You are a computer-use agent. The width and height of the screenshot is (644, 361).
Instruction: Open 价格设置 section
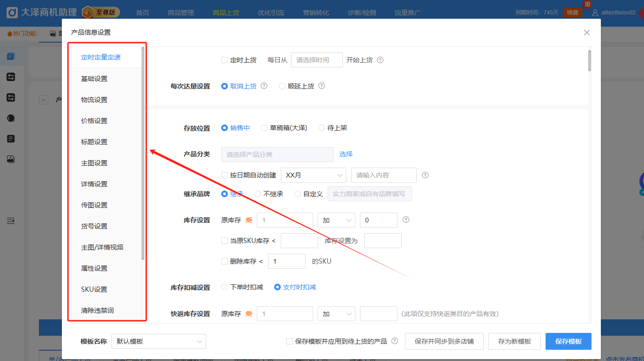[x=94, y=121]
